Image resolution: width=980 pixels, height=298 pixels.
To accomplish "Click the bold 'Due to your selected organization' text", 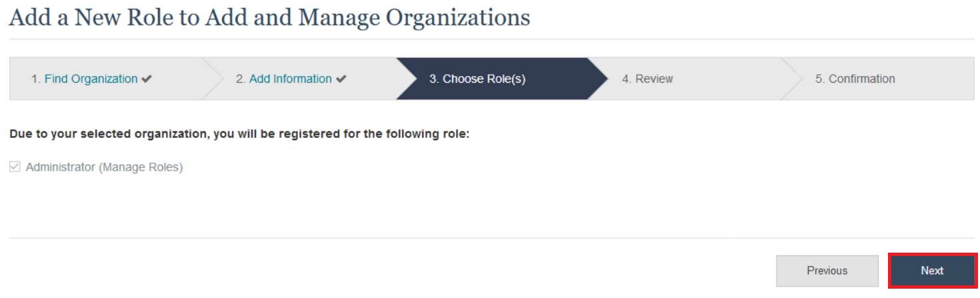I will pos(239,134).
